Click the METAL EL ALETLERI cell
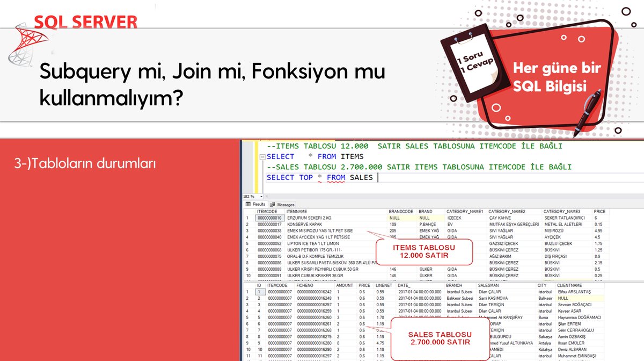Screen dimensions: 644x361 pyautogui.click(x=562, y=225)
